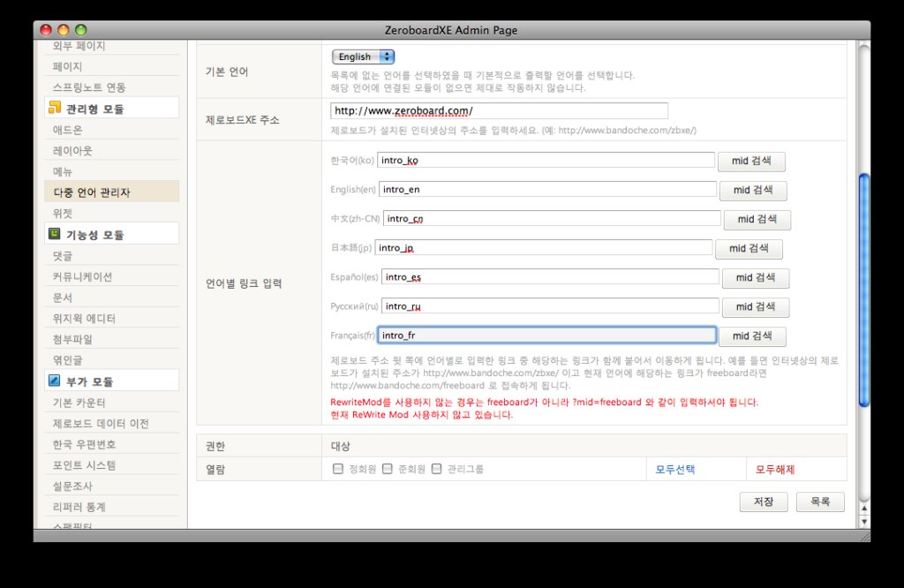Click the scrollbar up arrow
This screenshot has height=588, width=904.
click(863, 509)
